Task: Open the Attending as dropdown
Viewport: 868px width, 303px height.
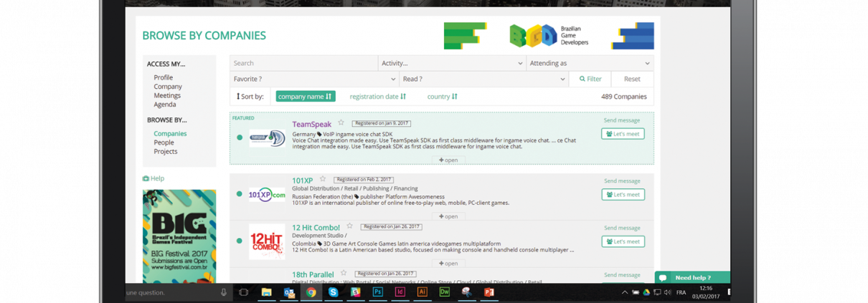Action: (590, 63)
